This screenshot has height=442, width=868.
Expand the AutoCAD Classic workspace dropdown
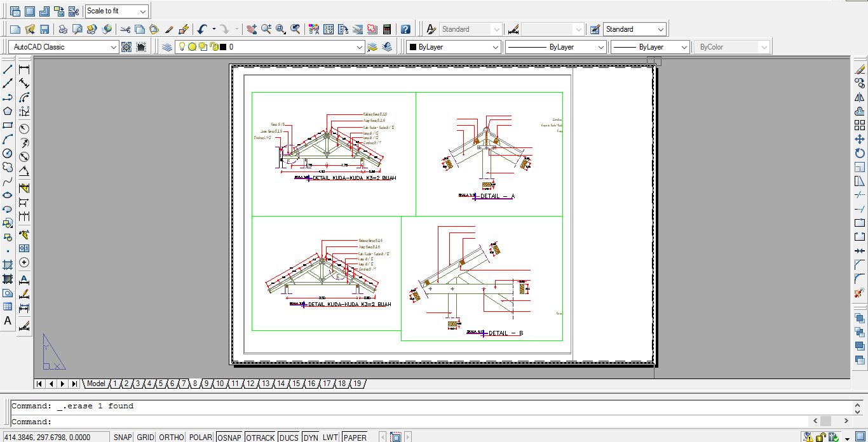(114, 47)
